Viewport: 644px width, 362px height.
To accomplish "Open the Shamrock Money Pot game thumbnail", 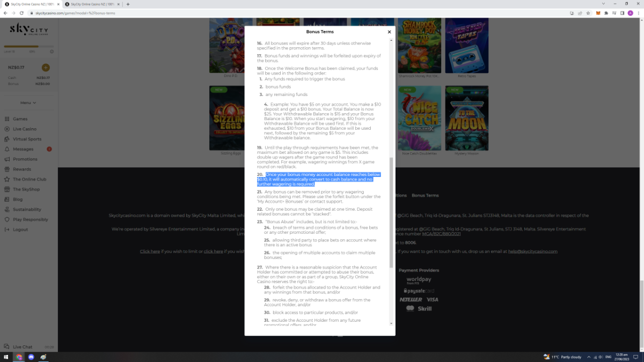I will tap(419, 45).
